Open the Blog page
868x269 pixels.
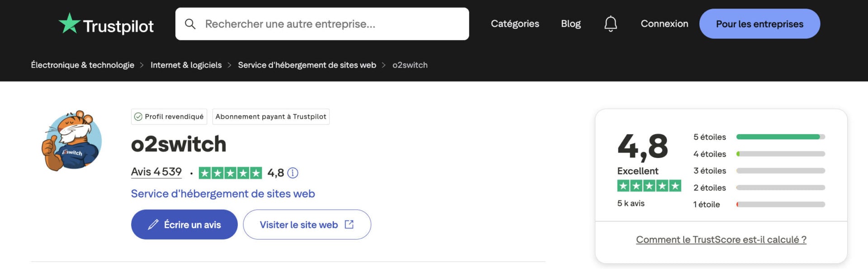[571, 24]
